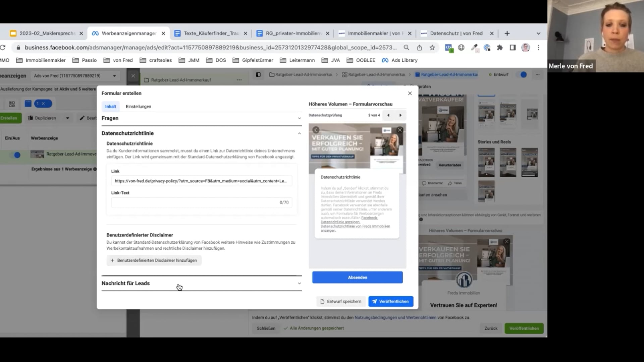The height and width of the screenshot is (362, 644).
Task: Toggle the side panel layout icon
Action: (x=258, y=75)
